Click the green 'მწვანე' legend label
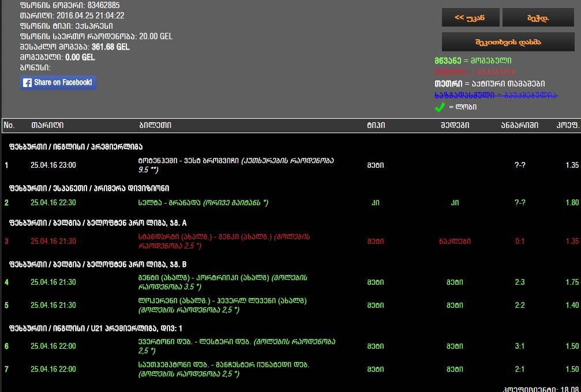This screenshot has width=581, height=392. [x=448, y=61]
